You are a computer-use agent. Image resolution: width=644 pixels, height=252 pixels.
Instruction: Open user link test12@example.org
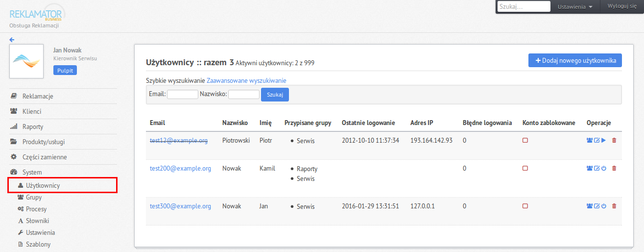179,140
